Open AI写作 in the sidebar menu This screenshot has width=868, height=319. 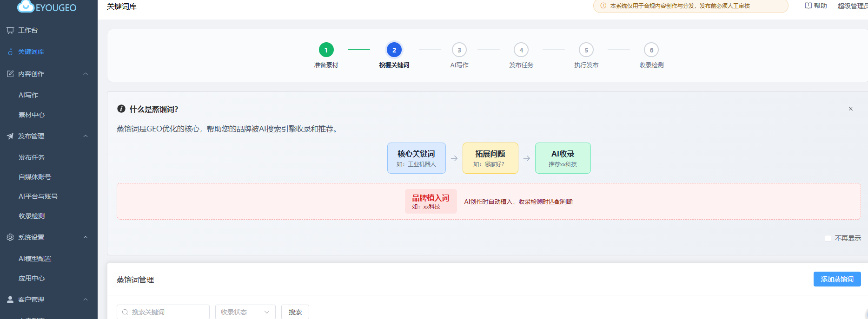tap(28, 95)
